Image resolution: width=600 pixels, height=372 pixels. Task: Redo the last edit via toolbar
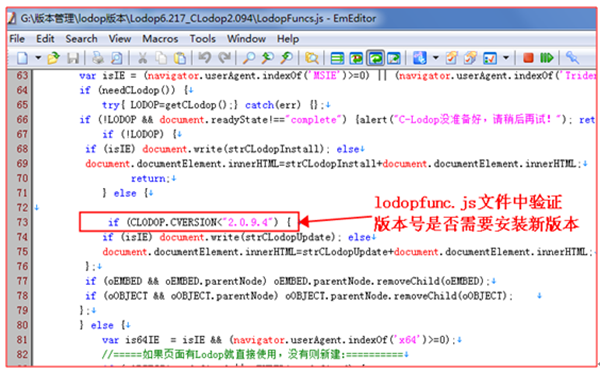pos(224,58)
